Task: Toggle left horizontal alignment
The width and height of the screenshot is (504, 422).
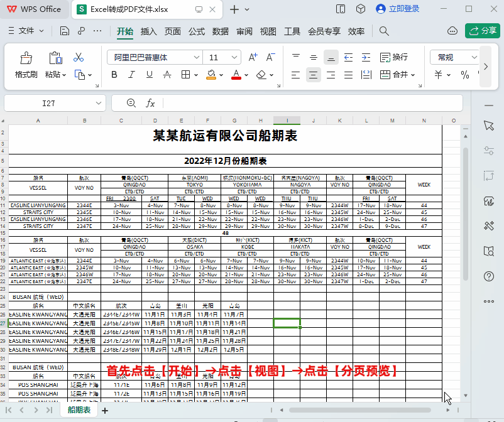Action: (x=296, y=75)
